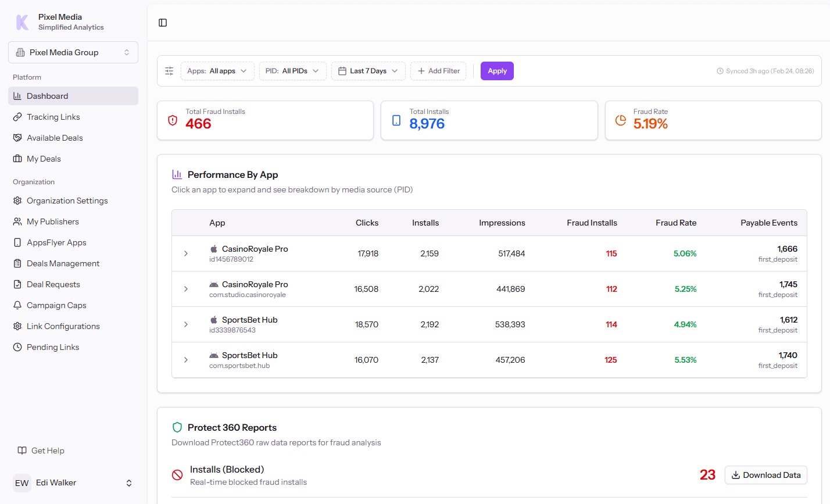
Task: Open the PID: All PIDs dropdown
Action: click(292, 70)
